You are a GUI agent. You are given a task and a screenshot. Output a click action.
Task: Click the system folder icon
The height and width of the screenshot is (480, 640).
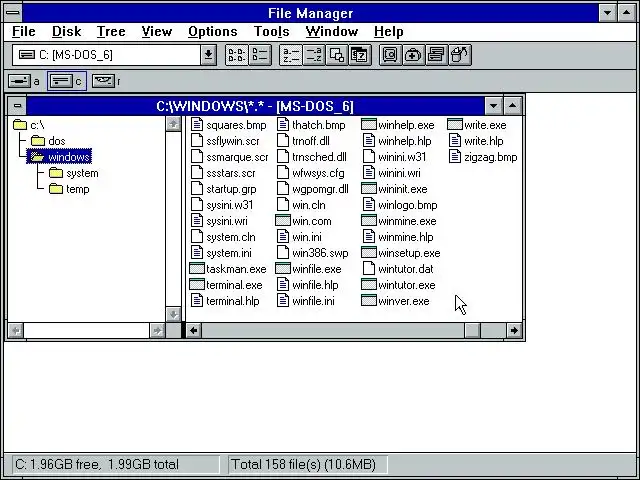pos(56,173)
